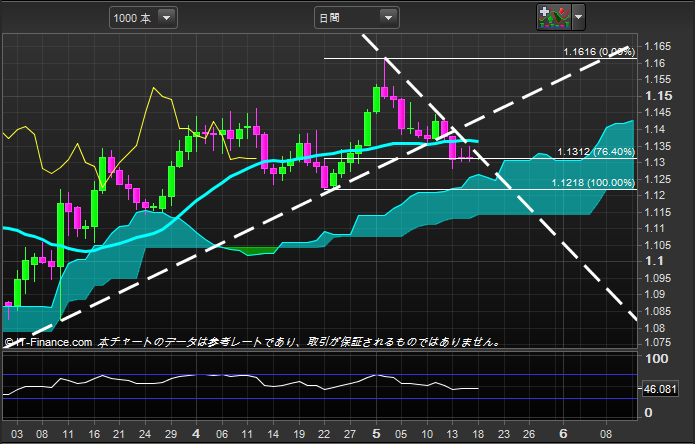Click date 26 on the time axis
Viewport: 695px width, 444px height.
(529, 434)
